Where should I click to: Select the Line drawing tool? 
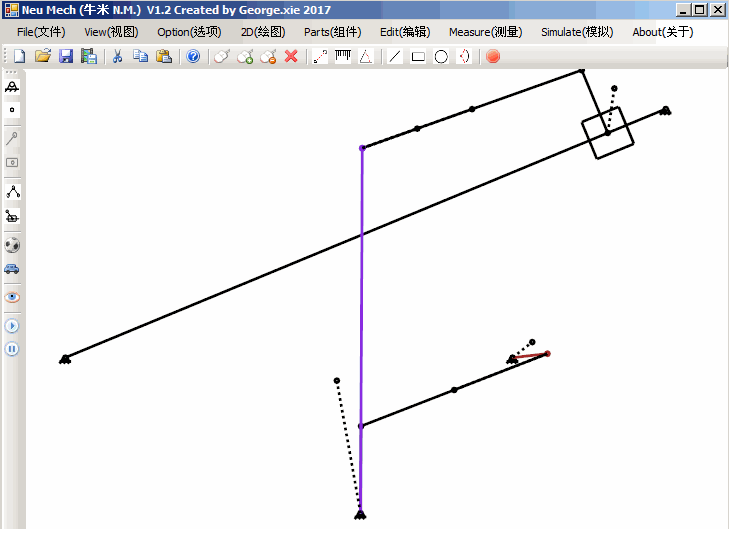[x=395, y=57]
